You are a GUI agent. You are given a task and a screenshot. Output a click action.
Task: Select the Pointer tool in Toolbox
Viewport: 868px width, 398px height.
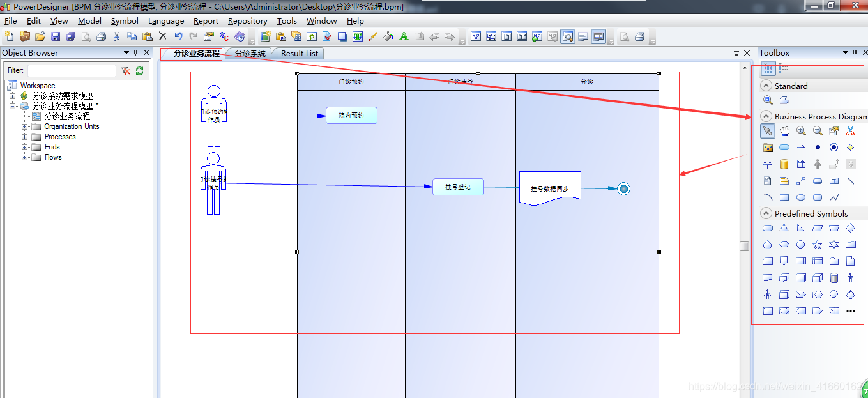[768, 131]
